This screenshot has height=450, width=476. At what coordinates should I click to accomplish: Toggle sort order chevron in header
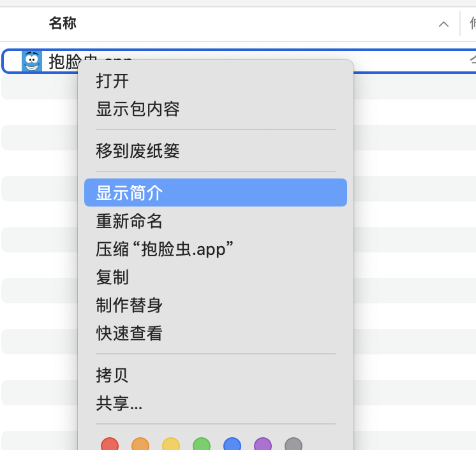(443, 24)
